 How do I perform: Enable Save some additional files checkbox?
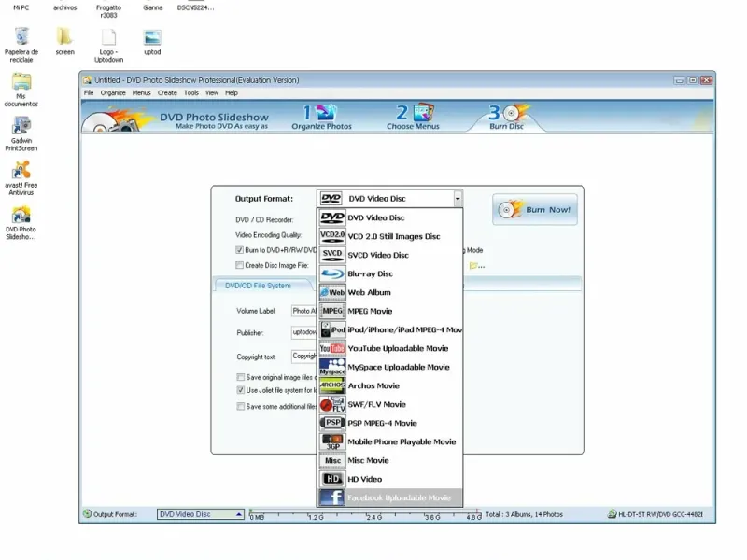click(x=241, y=406)
